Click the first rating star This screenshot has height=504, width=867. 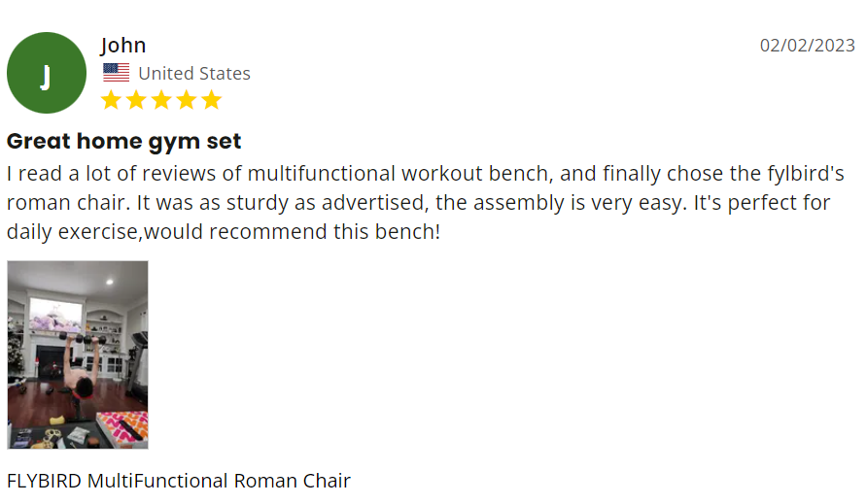111,100
